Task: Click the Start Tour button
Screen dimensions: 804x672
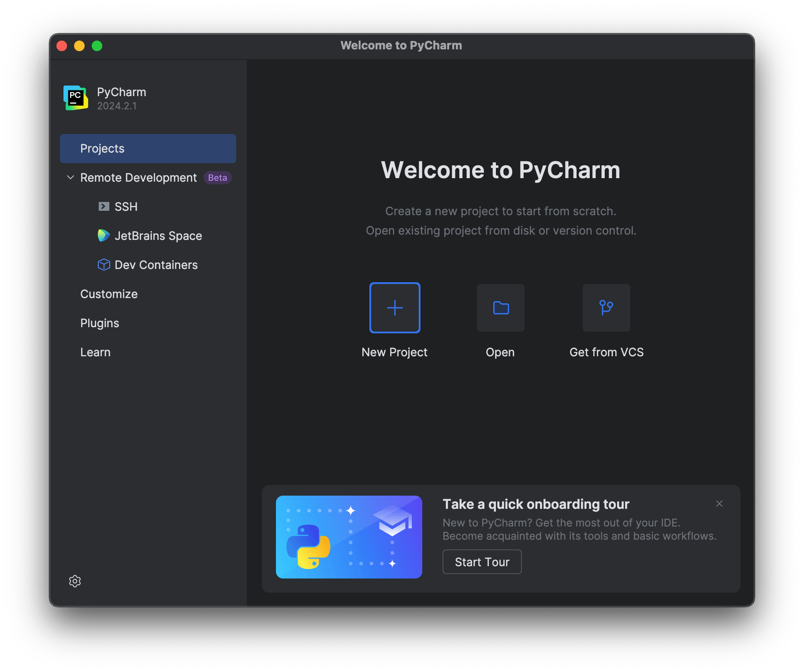Action: 482,561
